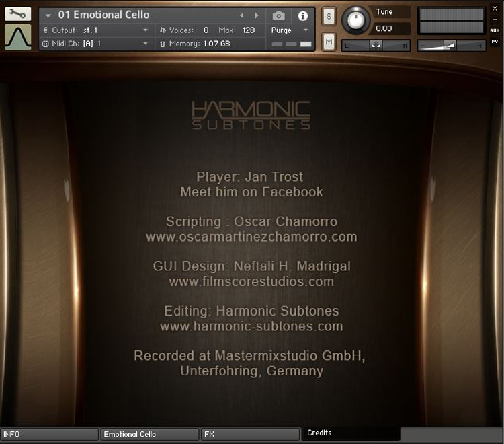This screenshot has height=444, width=504.
Task: Click the Harmonic Subtones logo
Action: tap(251, 115)
